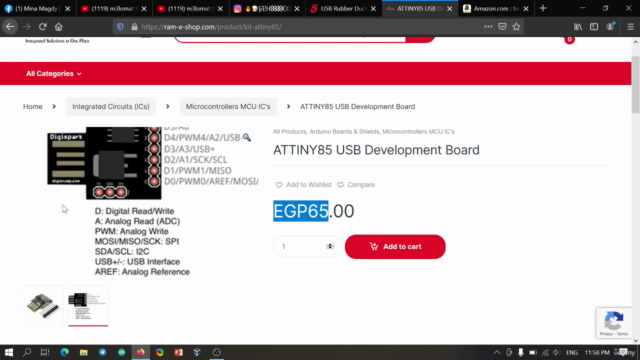Open File Explorer from taskbar
Viewport: 640px width, 360px height.
click(x=84, y=352)
